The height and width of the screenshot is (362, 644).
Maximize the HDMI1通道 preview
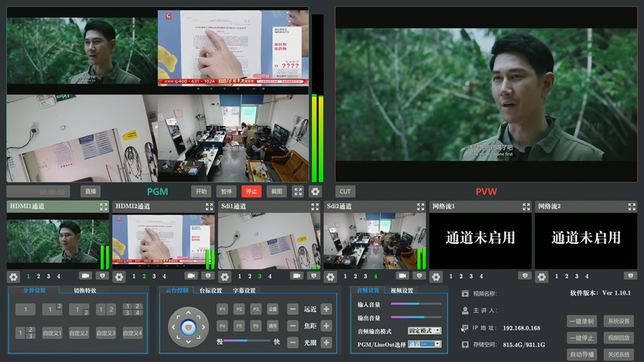[104, 207]
